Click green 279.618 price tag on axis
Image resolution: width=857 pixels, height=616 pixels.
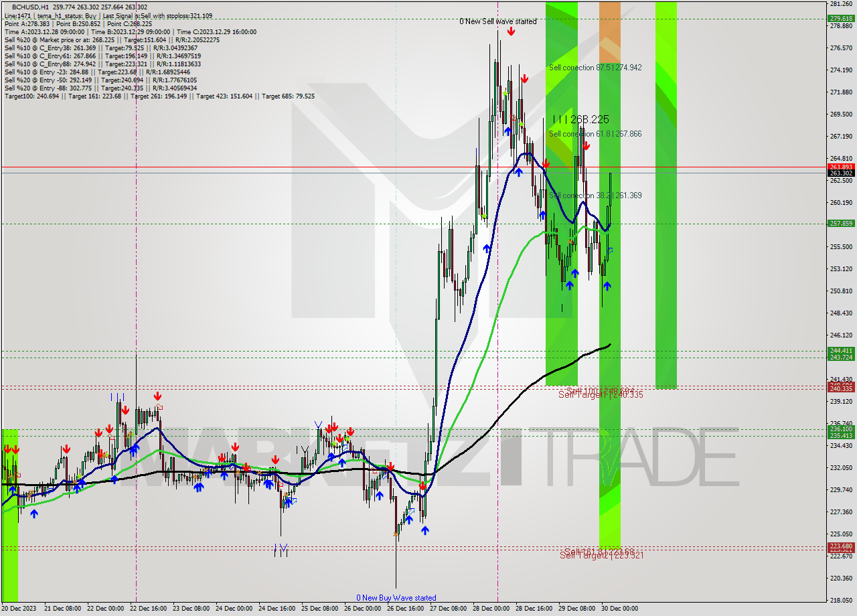[841, 19]
